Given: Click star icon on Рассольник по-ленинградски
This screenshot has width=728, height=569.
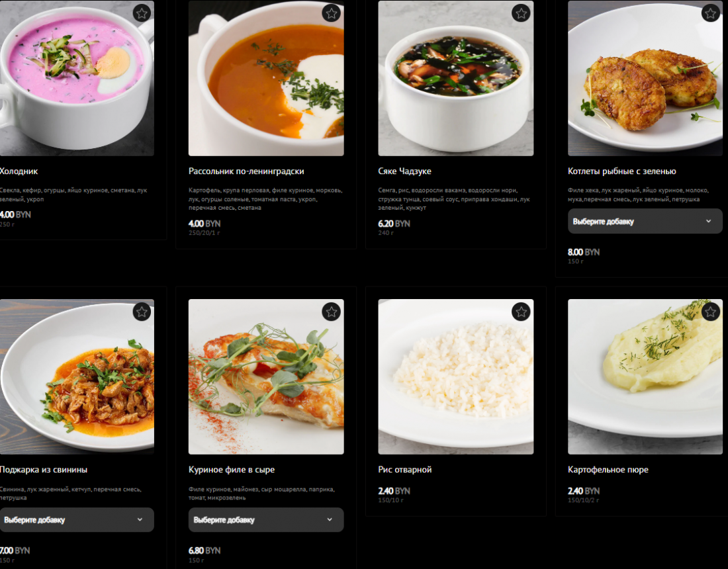Looking at the screenshot, I should [x=332, y=13].
